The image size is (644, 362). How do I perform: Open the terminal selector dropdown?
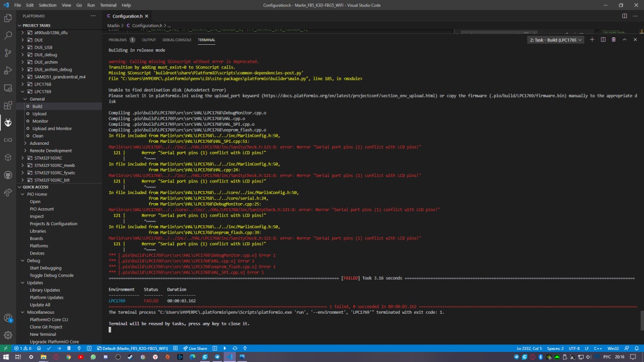point(555,40)
